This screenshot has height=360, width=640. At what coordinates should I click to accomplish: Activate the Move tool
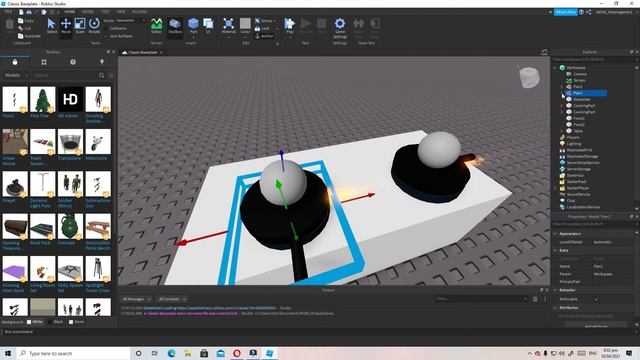click(66, 26)
